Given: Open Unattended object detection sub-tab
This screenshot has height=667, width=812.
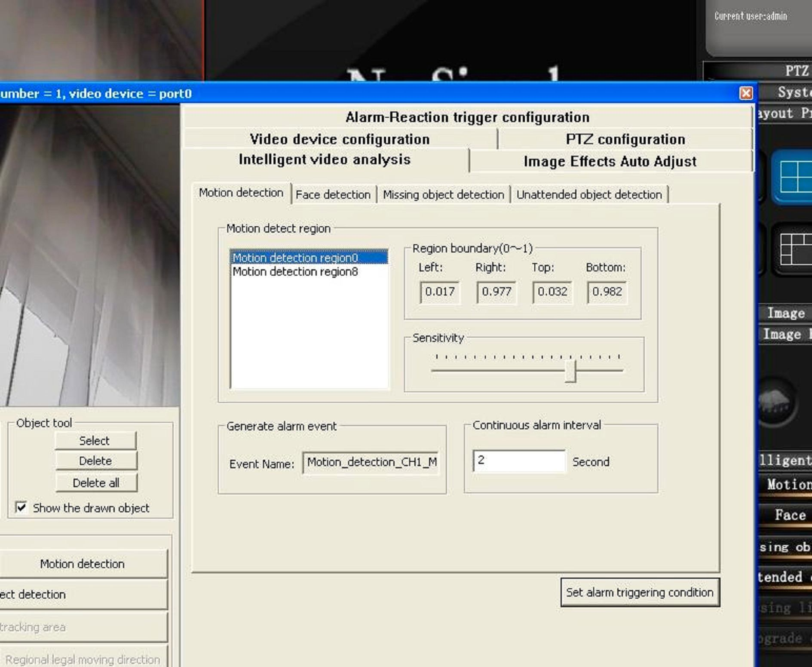Looking at the screenshot, I should point(589,194).
